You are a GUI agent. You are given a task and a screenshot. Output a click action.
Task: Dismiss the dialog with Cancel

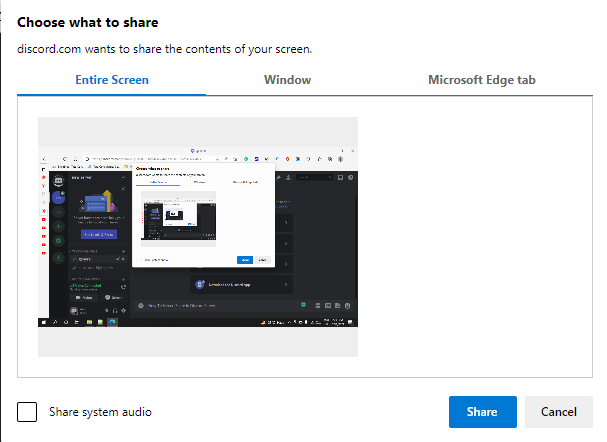559,412
